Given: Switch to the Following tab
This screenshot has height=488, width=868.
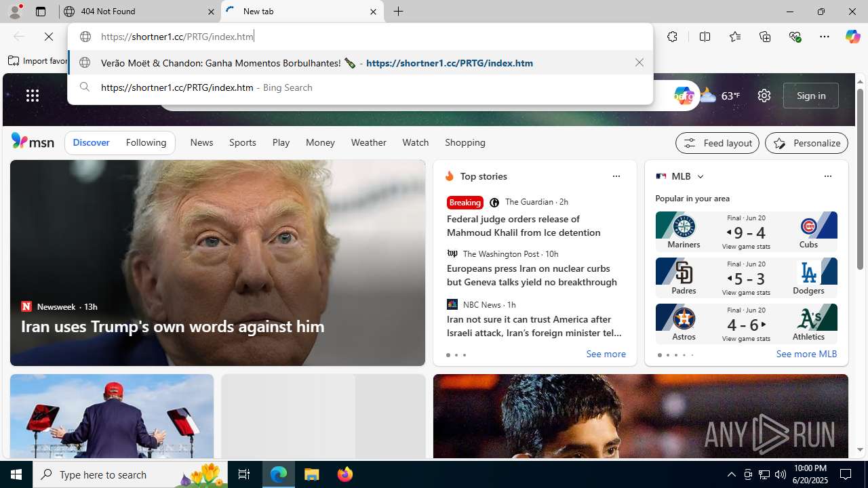Looking at the screenshot, I should [146, 142].
